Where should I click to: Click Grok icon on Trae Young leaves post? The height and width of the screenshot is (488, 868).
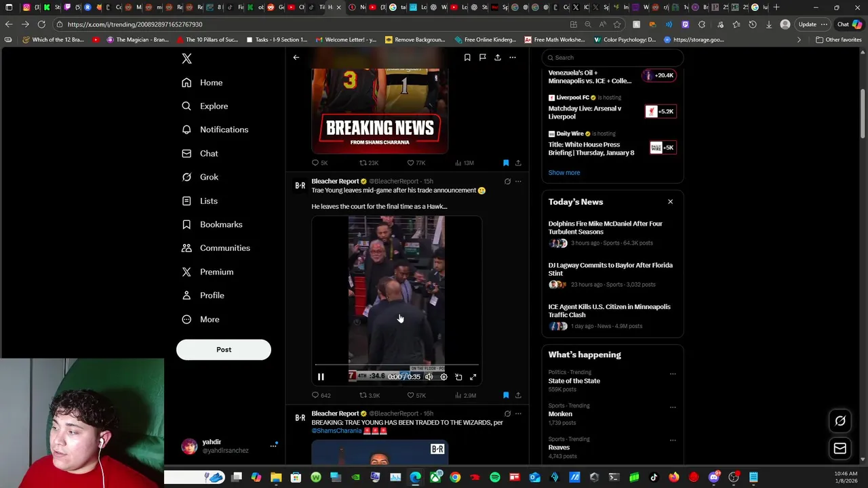[507, 182]
